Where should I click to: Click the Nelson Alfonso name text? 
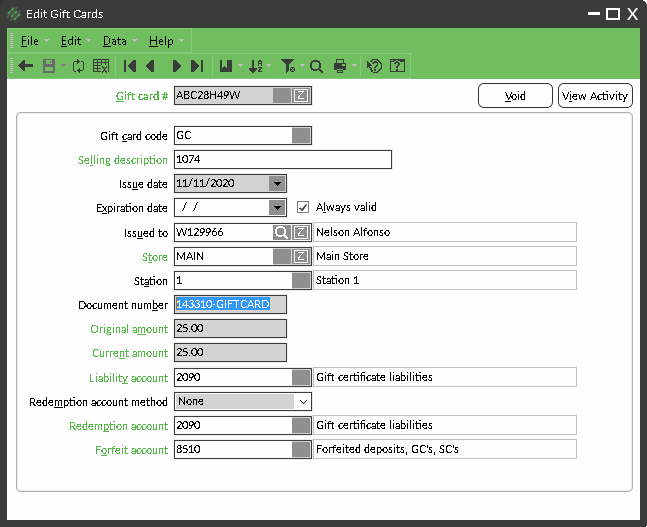pyautogui.click(x=353, y=232)
